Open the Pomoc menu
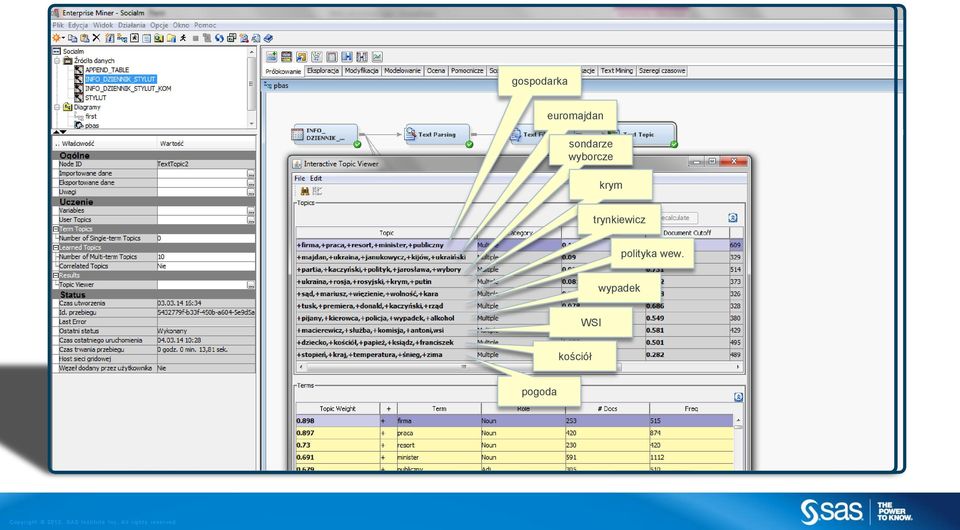Viewport: 960px width, 530px height. click(205, 25)
